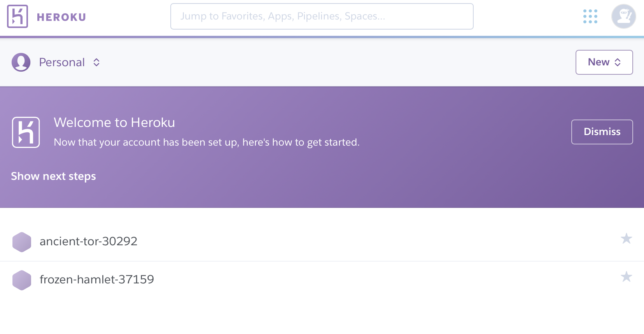Click the Heroku icon in welcome banner
This screenshot has height=334, width=644.
point(26,132)
